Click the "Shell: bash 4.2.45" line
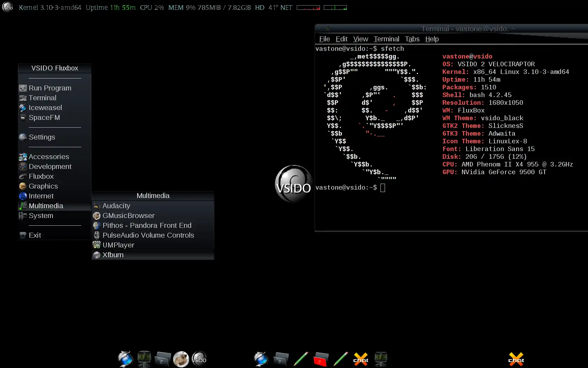The height and width of the screenshot is (368, 588). point(477,95)
